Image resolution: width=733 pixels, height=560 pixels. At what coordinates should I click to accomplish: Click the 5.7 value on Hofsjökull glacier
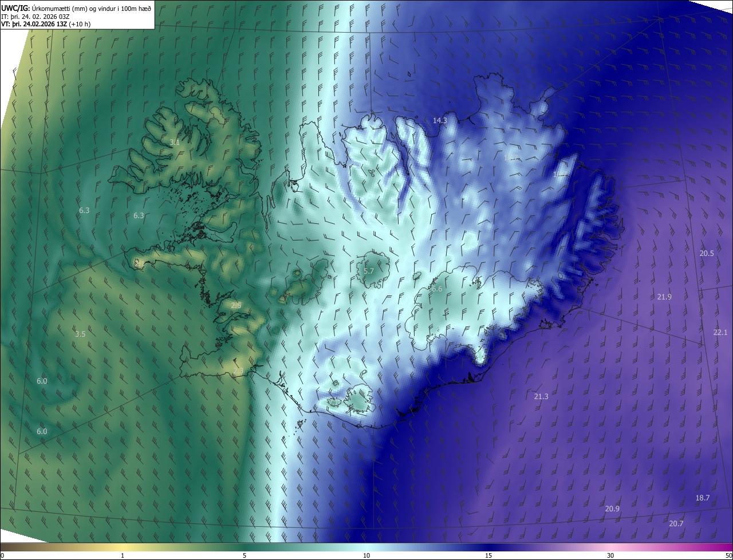(369, 271)
